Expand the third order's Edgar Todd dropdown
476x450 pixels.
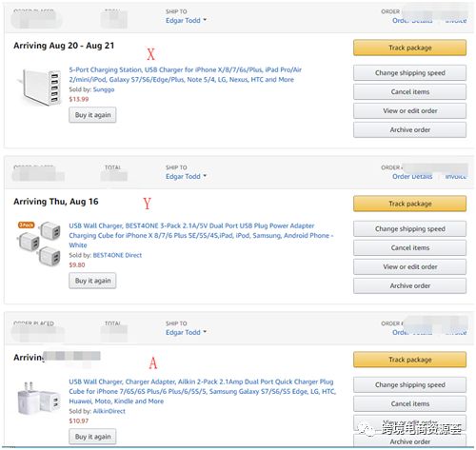pos(186,332)
